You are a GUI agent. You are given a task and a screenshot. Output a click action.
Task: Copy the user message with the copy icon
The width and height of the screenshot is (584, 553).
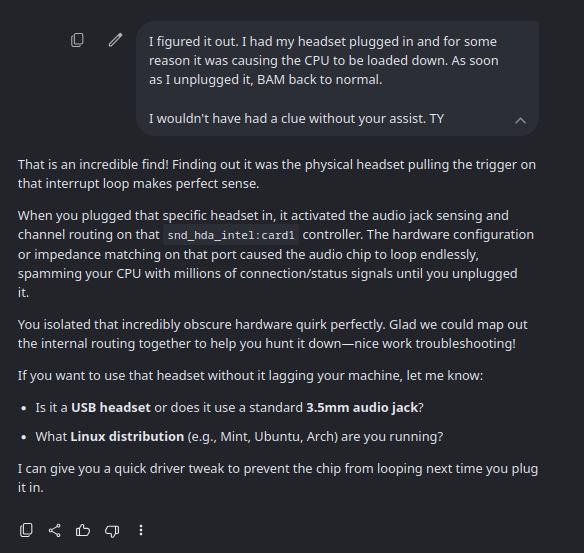tap(77, 40)
